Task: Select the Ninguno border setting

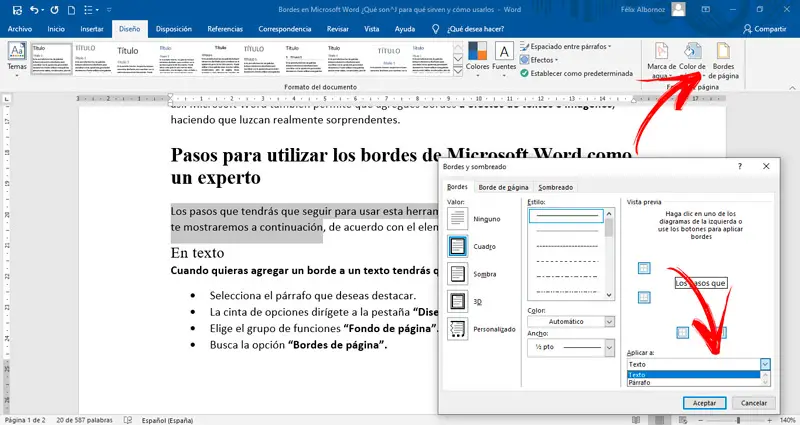Action: 457,219
